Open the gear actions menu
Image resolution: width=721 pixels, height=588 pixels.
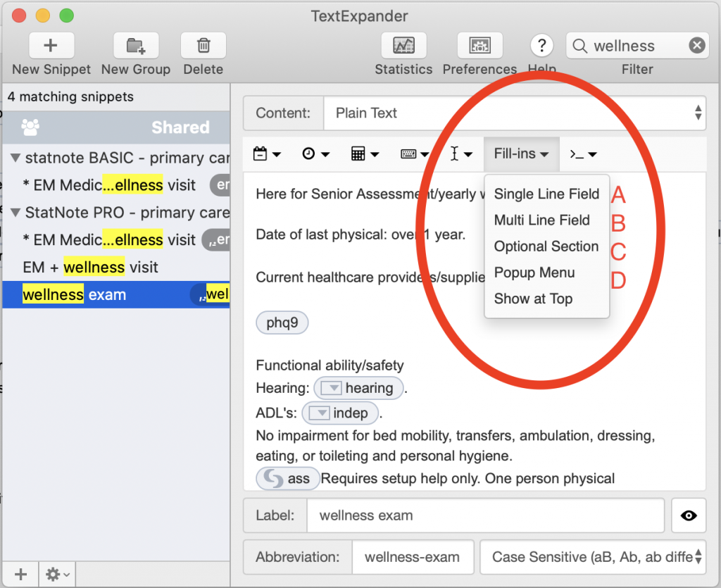coord(57,574)
